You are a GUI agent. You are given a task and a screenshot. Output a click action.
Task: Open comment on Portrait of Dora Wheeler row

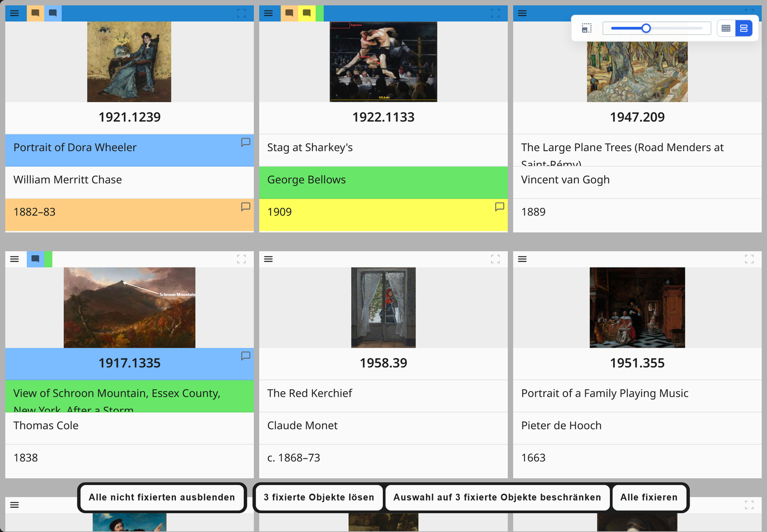pyautogui.click(x=245, y=142)
